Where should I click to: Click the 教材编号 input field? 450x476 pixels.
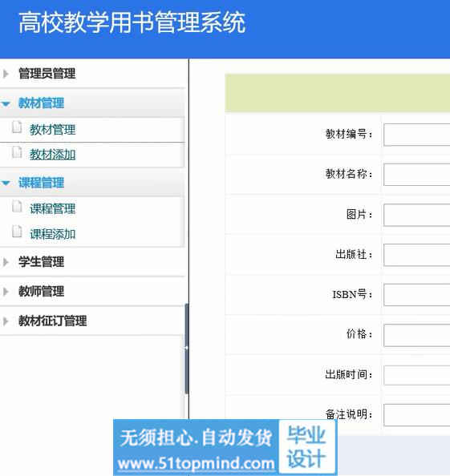click(417, 135)
